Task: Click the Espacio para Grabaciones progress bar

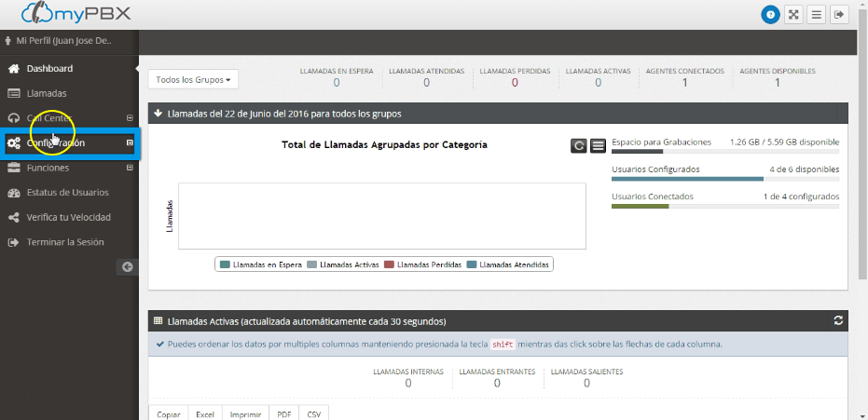Action: click(x=725, y=151)
